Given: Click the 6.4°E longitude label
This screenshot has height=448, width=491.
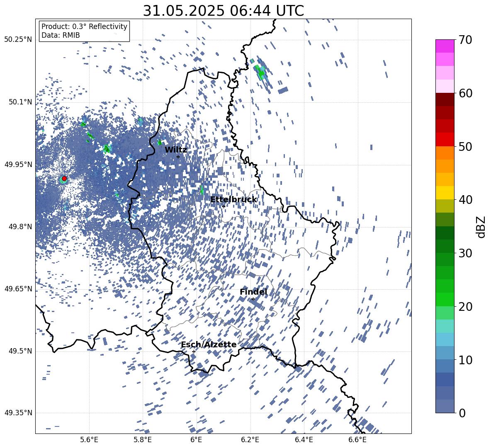Looking at the screenshot, I should (x=304, y=440).
